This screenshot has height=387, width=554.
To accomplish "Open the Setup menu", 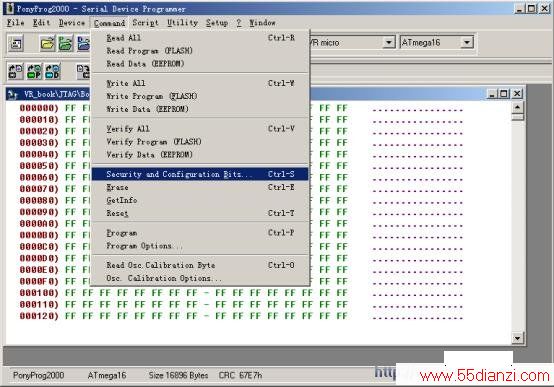I will (x=217, y=23).
